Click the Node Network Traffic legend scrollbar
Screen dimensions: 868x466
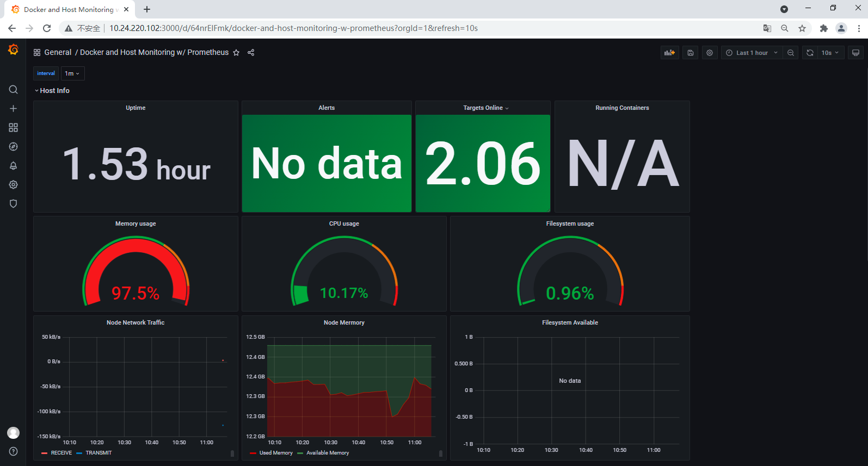(x=232, y=453)
